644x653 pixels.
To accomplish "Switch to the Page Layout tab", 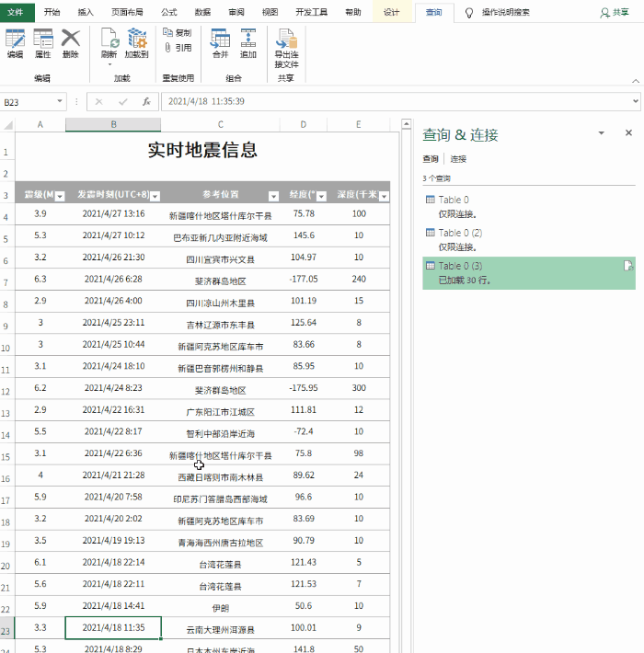I will tap(127, 12).
